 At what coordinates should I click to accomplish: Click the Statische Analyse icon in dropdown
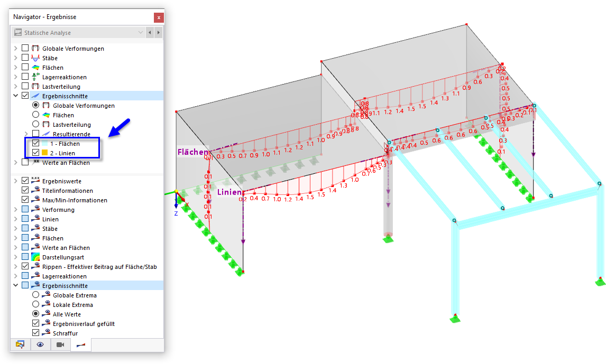pos(18,32)
